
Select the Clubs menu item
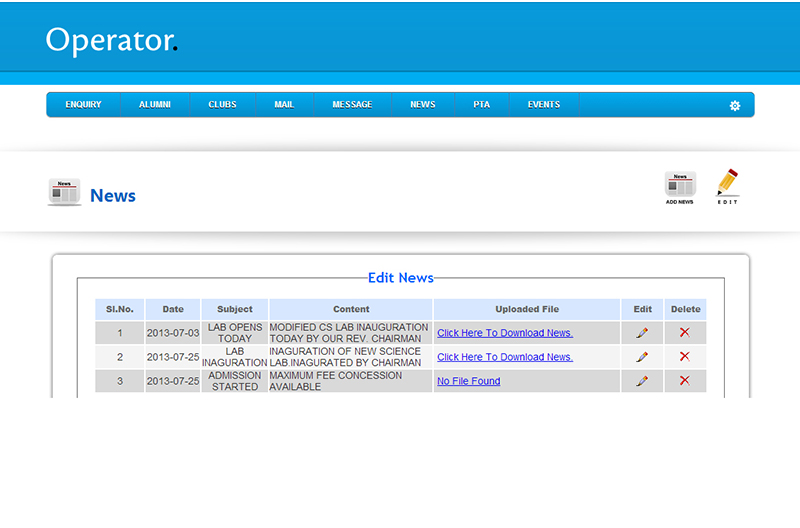point(222,105)
